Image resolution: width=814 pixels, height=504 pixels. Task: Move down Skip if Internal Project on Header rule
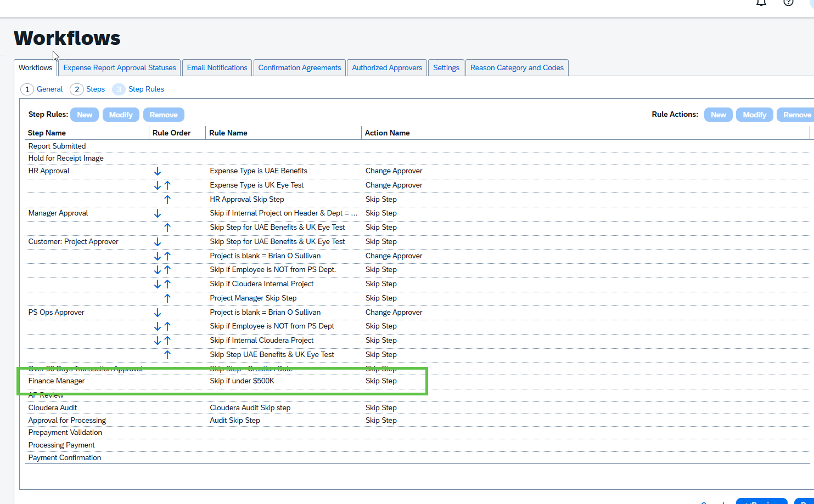[158, 213]
